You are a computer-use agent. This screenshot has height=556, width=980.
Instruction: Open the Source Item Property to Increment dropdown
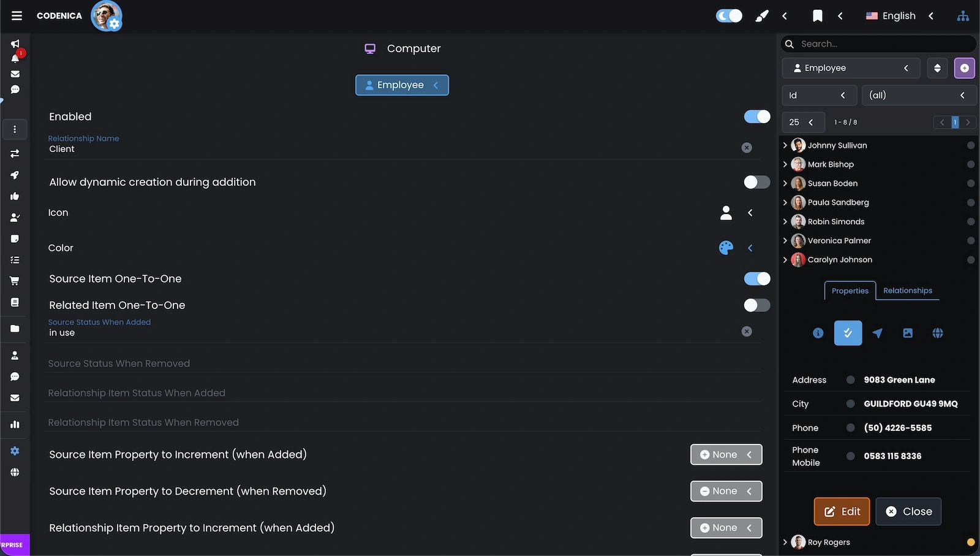click(726, 454)
